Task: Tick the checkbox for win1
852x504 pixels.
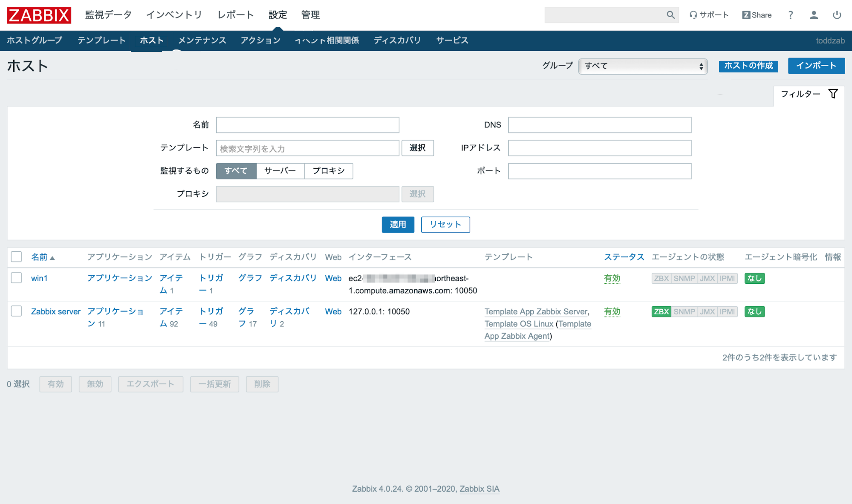Action: coord(16,278)
